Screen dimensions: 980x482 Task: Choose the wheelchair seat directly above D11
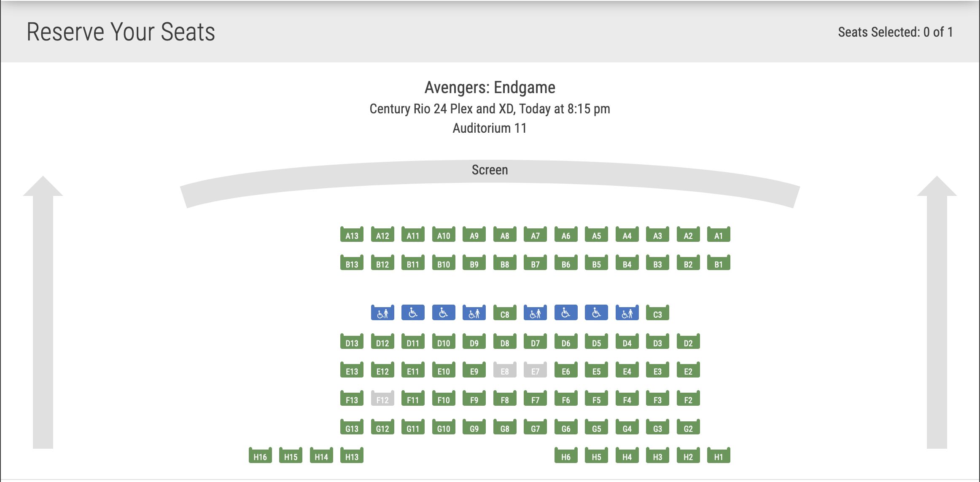coord(413,313)
